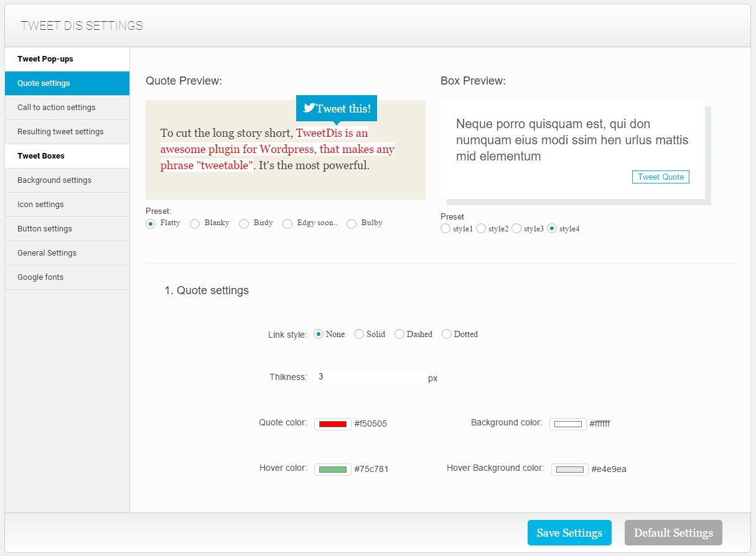This screenshot has width=756, height=556.
Task: Select the Birdy preset option
Action: [x=244, y=223]
